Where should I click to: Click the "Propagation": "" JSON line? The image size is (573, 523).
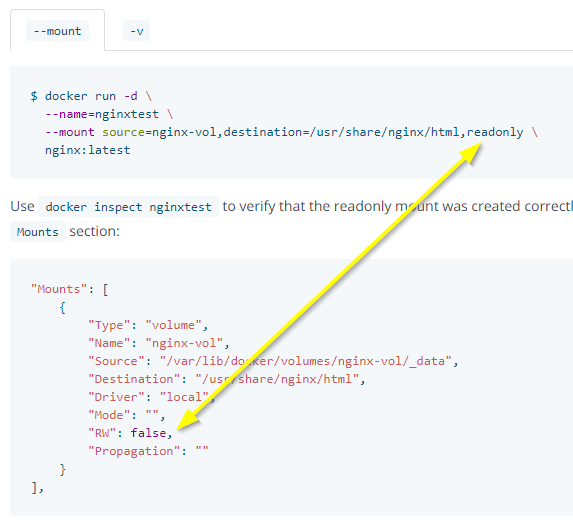[x=148, y=451]
